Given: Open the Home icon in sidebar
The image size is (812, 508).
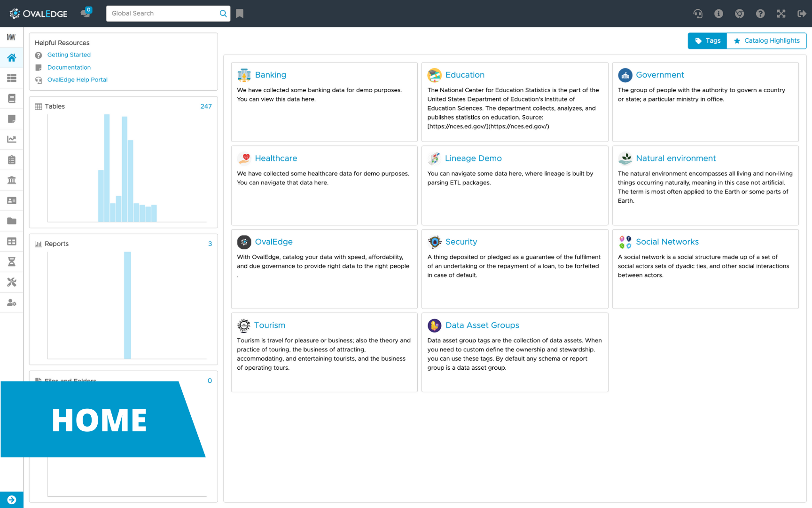Looking at the screenshot, I should coord(12,57).
